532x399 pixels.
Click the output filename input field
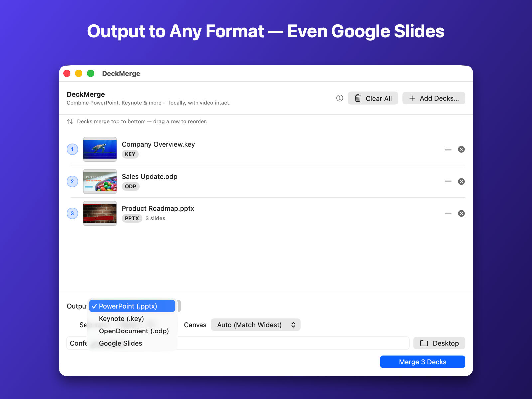[x=238, y=343]
